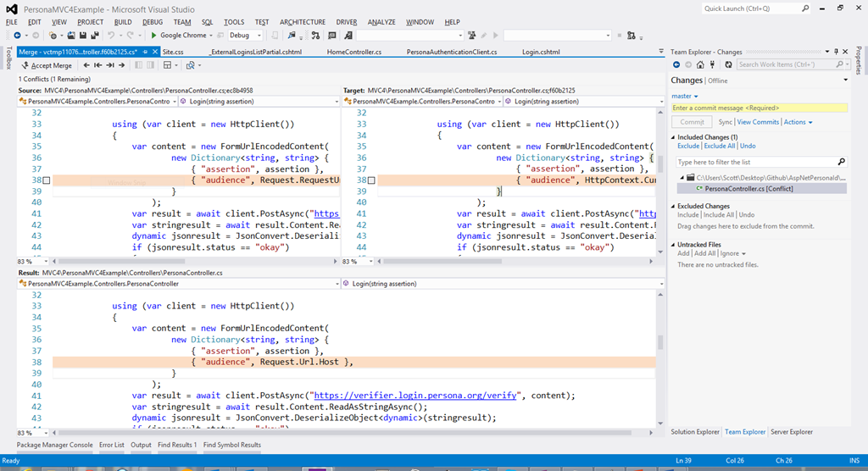Open the Actions dropdown in Changes
The width and height of the screenshot is (868, 471).
[x=798, y=122]
